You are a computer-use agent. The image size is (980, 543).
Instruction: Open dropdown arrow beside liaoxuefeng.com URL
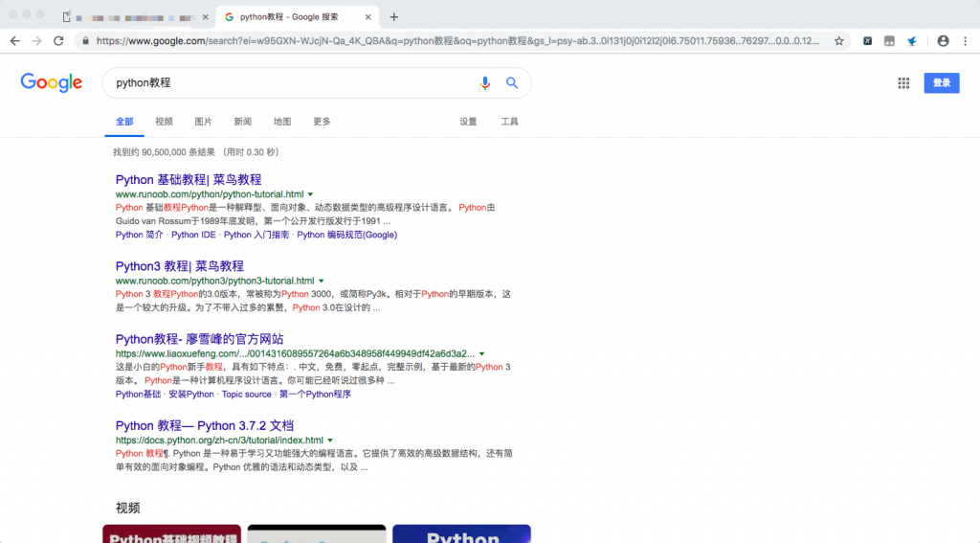click(481, 353)
